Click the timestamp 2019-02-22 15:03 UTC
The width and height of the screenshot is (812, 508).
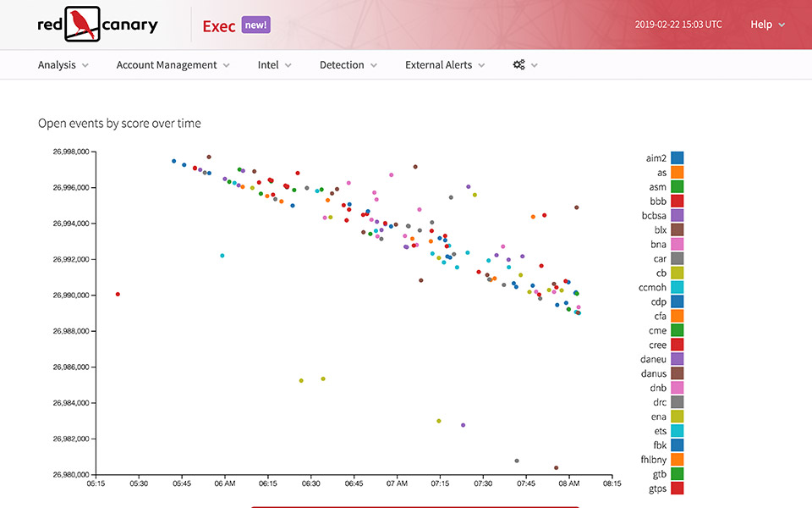point(678,25)
